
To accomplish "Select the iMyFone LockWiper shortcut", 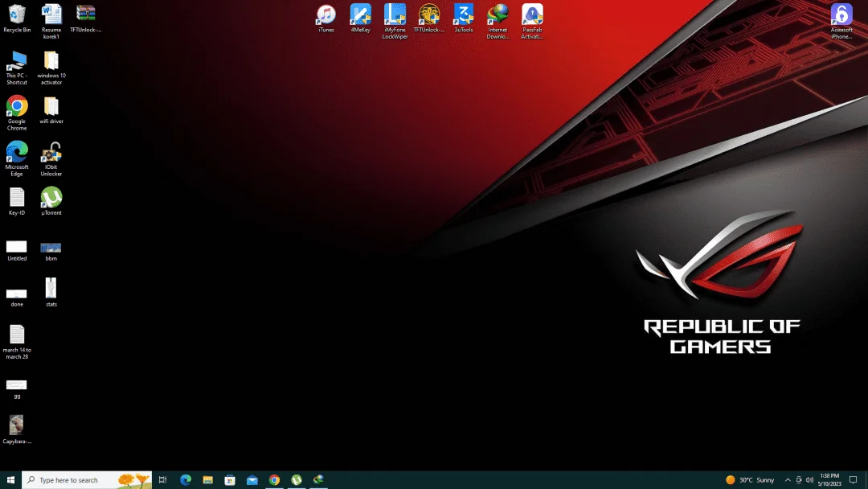I will pyautogui.click(x=395, y=21).
